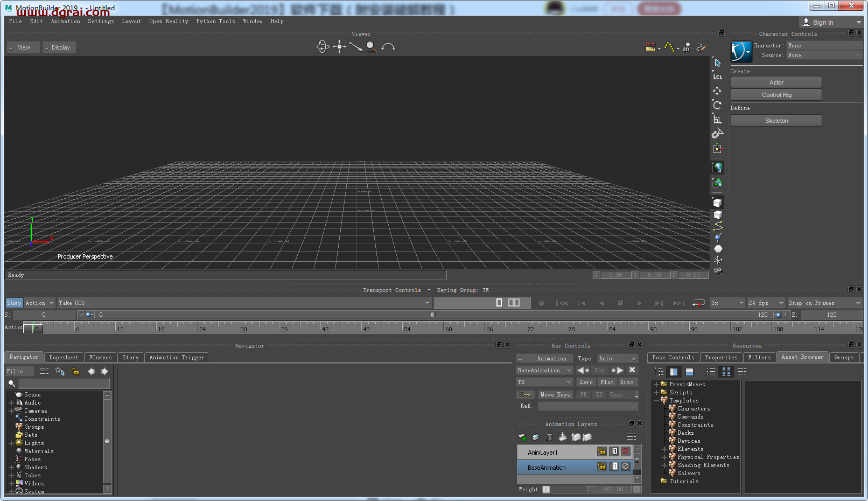This screenshot has width=868, height=501.
Task: Select the Orbit camera tool in Viewer
Action: 322,47
